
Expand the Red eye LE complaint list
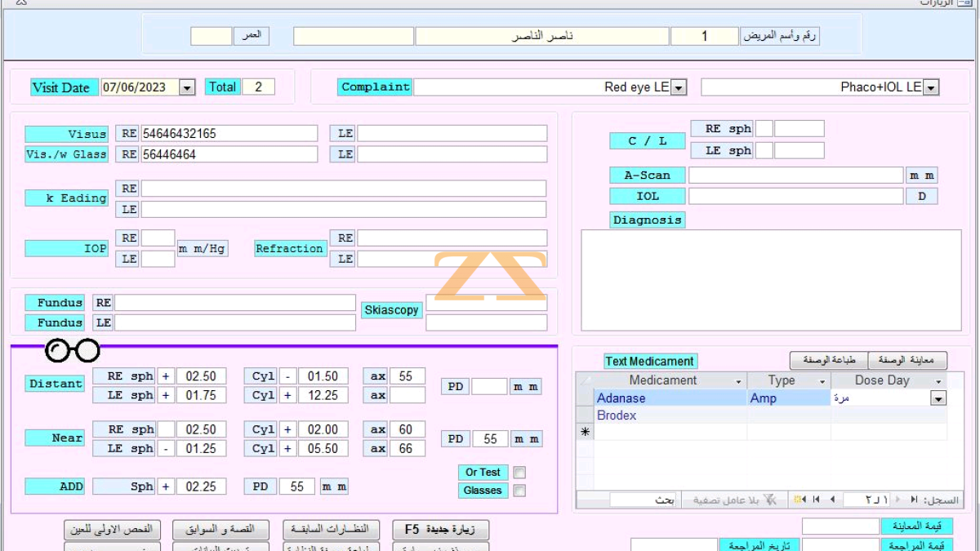[x=679, y=87]
